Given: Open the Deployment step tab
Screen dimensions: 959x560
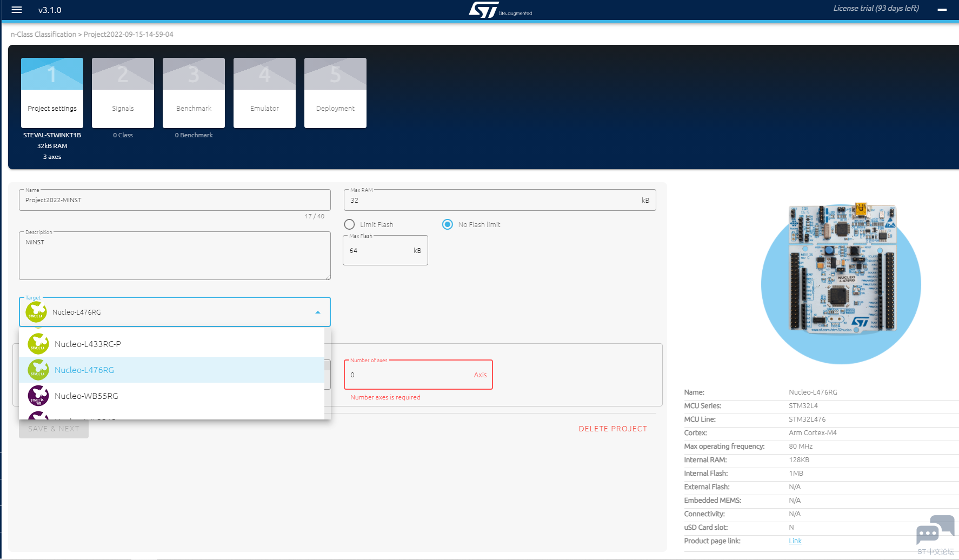Looking at the screenshot, I should [x=336, y=93].
